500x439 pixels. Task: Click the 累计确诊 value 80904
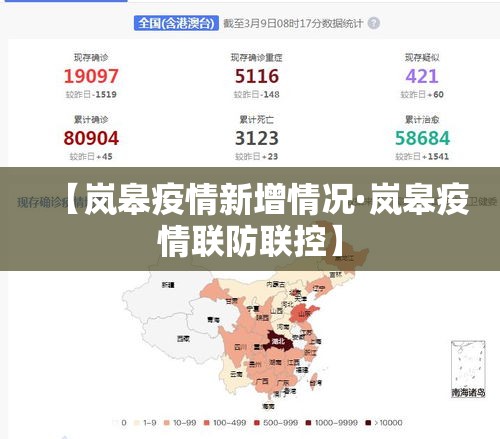[91, 138]
